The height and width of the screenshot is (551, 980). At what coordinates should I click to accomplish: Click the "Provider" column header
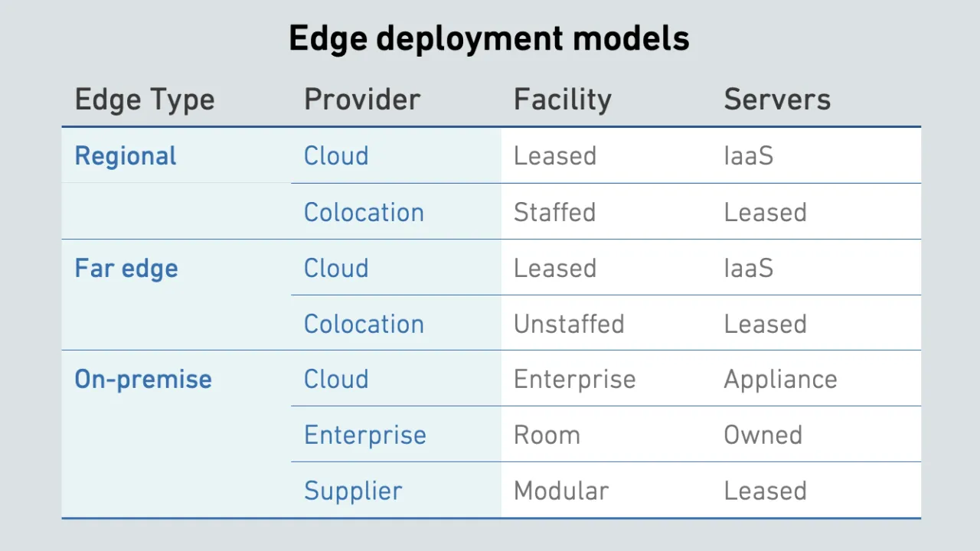point(362,99)
